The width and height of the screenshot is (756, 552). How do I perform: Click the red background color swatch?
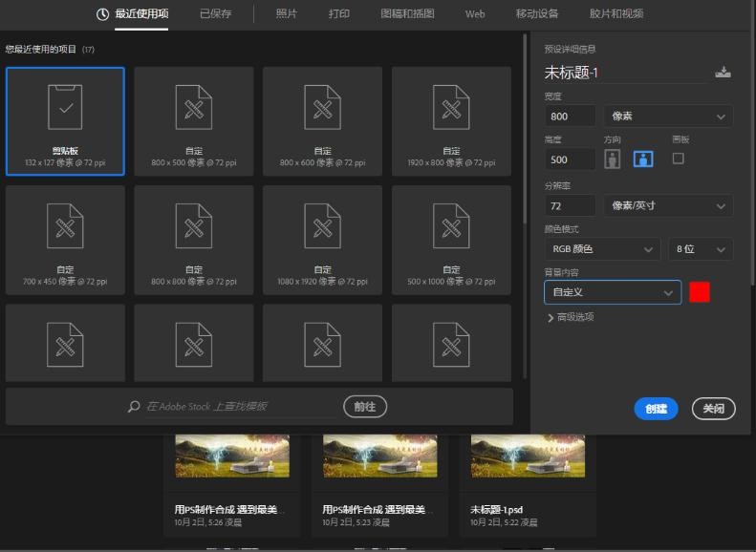click(700, 292)
